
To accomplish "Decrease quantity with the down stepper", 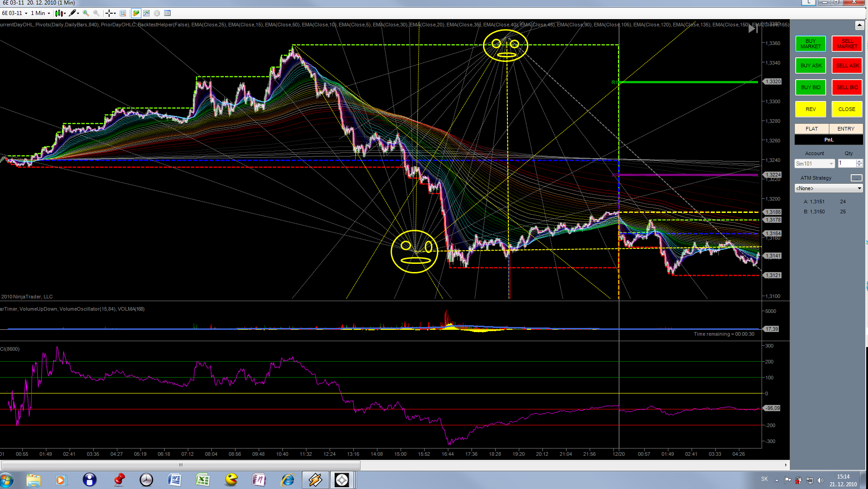I will pyautogui.click(x=859, y=165).
